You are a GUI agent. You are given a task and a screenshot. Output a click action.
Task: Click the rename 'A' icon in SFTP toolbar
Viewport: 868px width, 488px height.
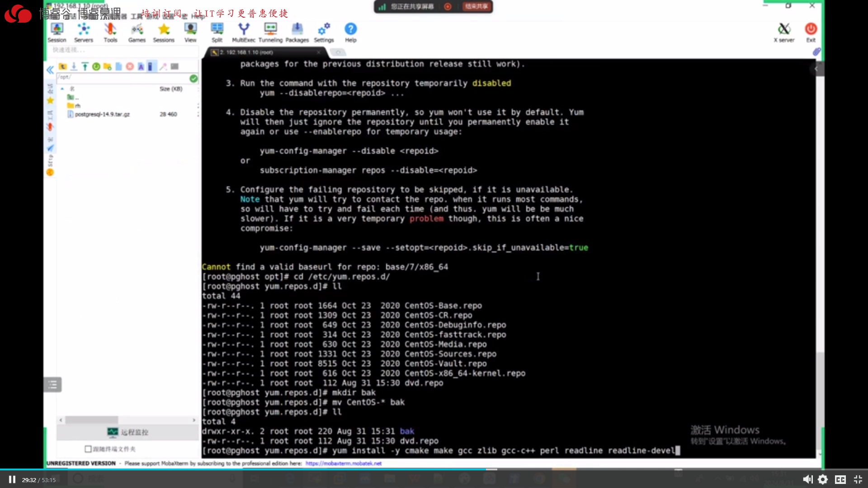(x=141, y=66)
